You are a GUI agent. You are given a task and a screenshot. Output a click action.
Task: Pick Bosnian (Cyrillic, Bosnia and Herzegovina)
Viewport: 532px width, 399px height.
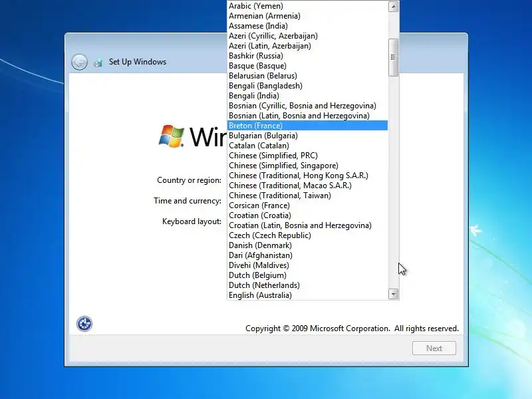click(x=307, y=106)
